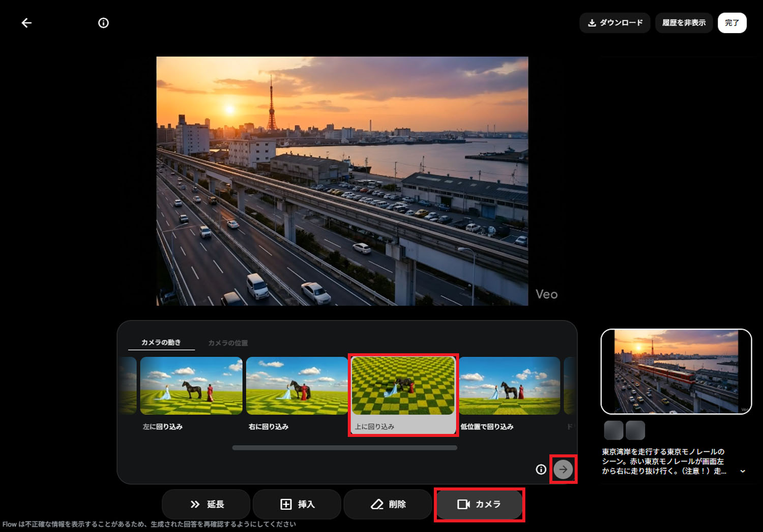The height and width of the screenshot is (532, 763).
Task: Click the info icon in the top bar
Action: (103, 22)
